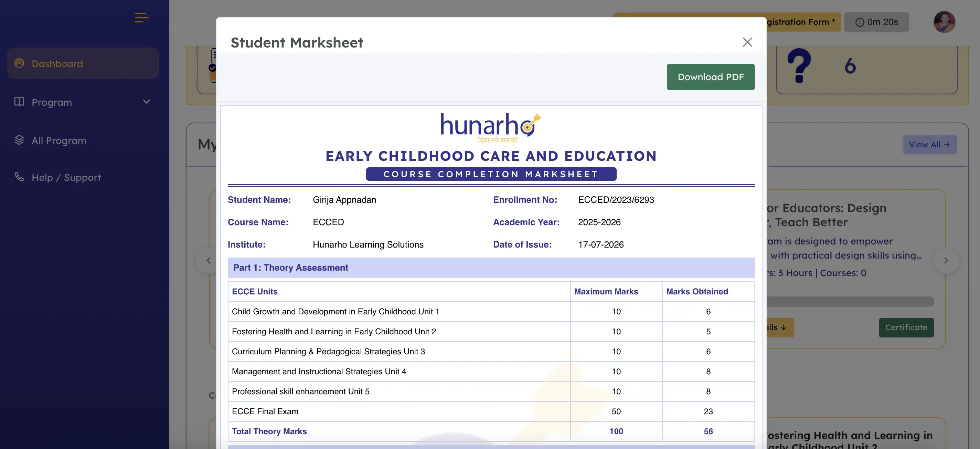
Task: Click the Hunarho logo on marksheet
Action: pyautogui.click(x=491, y=128)
